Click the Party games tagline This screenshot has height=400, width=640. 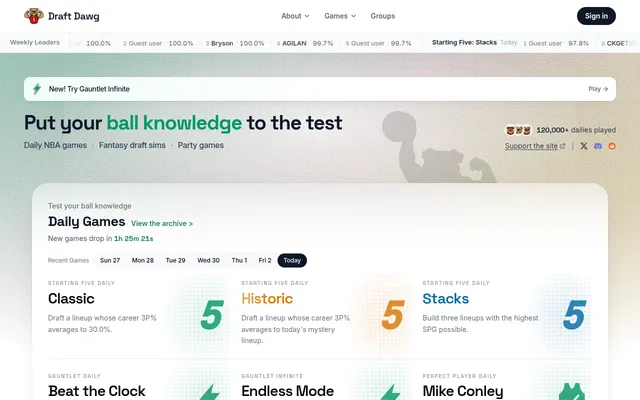[200, 145]
